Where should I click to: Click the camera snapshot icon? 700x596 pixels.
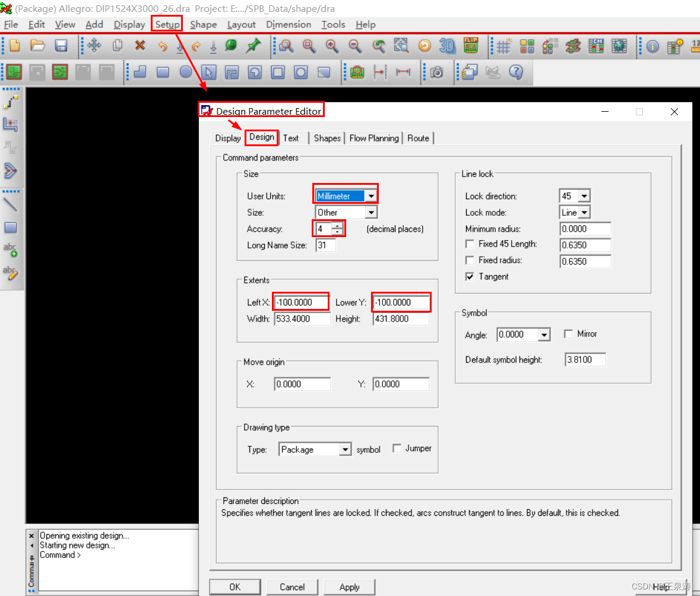(437, 72)
